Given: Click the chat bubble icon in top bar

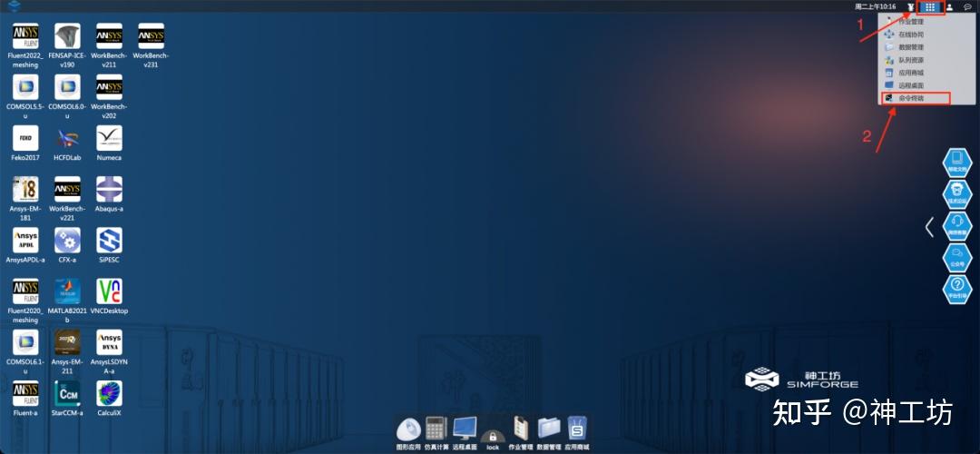Looking at the screenshot, I should 968,7.
